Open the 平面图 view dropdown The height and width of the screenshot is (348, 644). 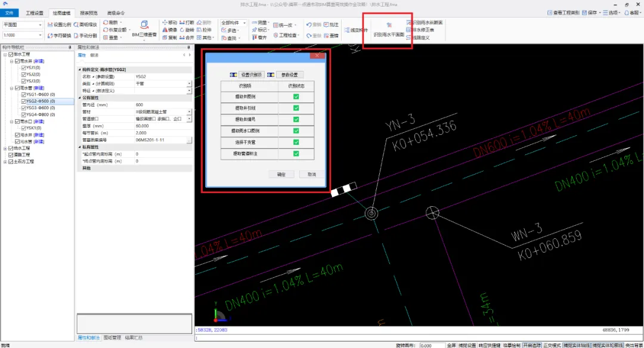pyautogui.click(x=40, y=25)
